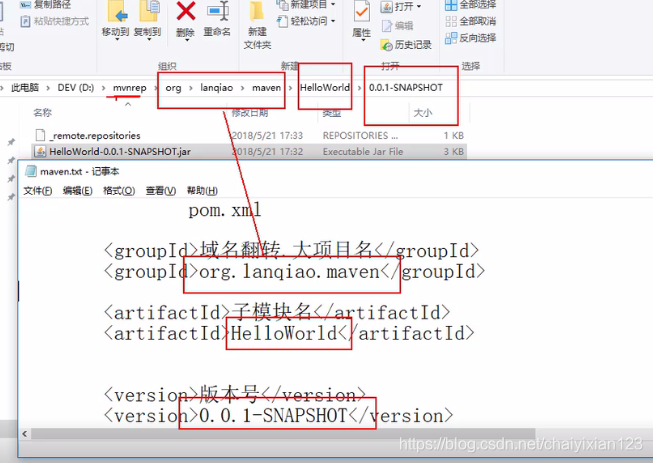Screen dimensions: 653x463
Task: Click the History (历史记录) button
Action: pos(406,45)
